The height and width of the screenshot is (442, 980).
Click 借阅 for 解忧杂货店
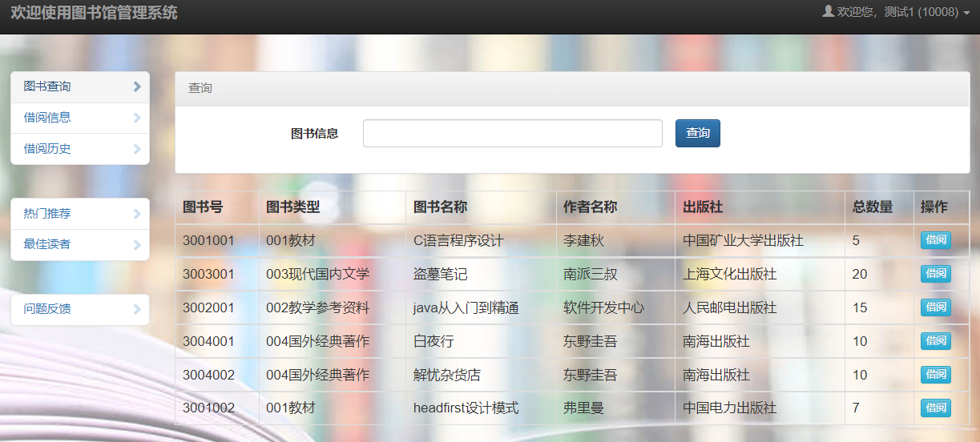tap(936, 375)
